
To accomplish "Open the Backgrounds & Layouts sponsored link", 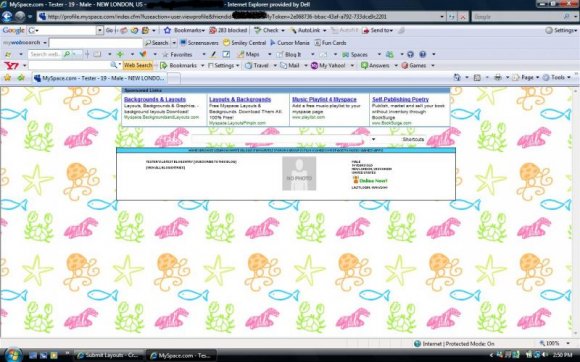I will pos(155,99).
